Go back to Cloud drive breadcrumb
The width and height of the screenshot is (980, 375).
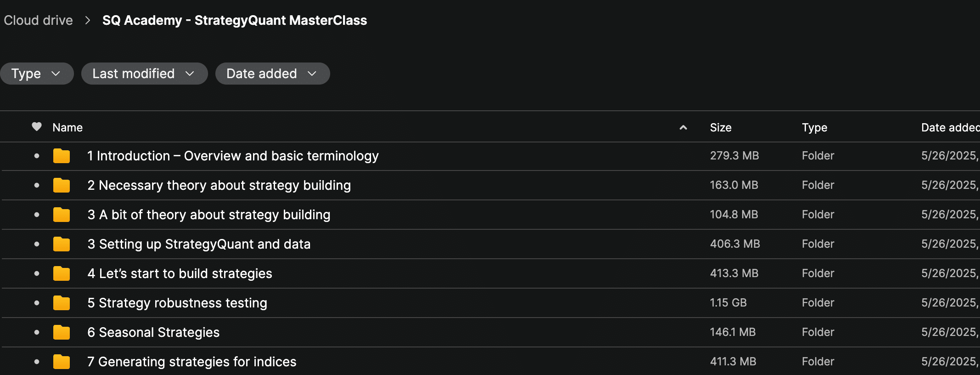39,20
